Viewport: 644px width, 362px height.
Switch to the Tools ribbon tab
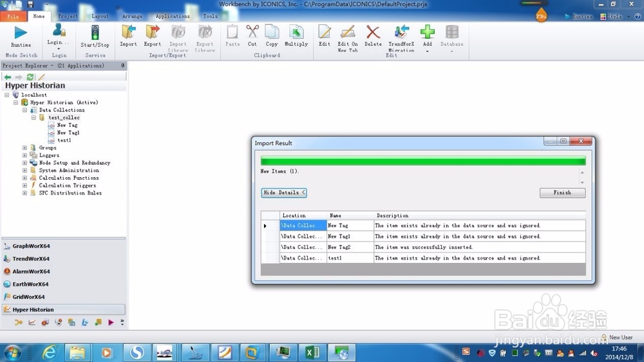pos(211,17)
